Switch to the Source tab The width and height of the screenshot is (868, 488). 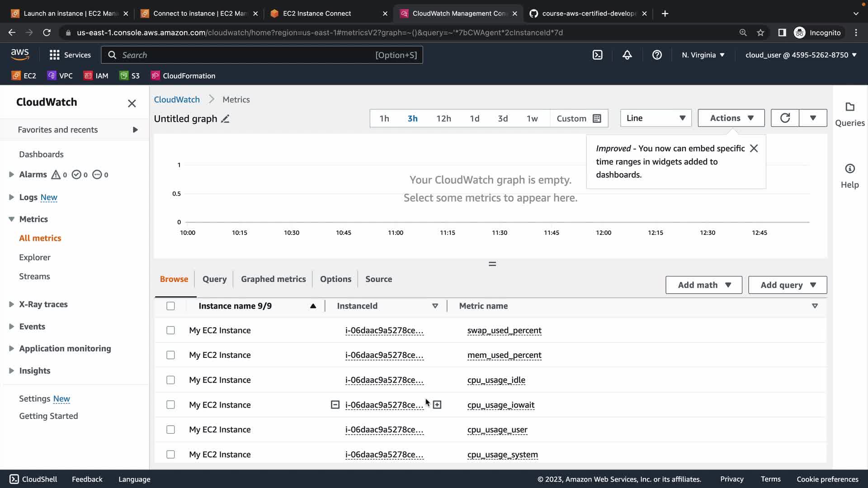click(x=378, y=279)
